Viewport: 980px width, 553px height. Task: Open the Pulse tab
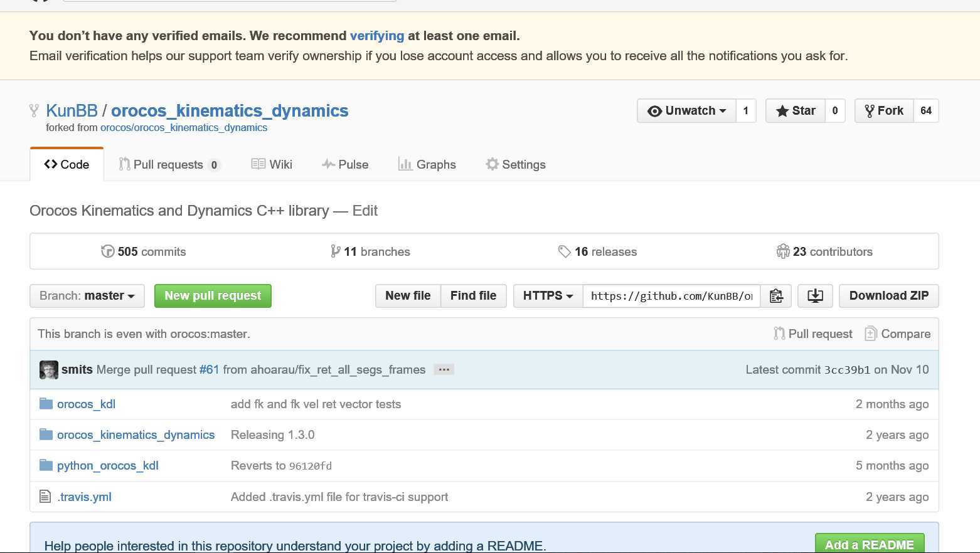pyautogui.click(x=345, y=164)
